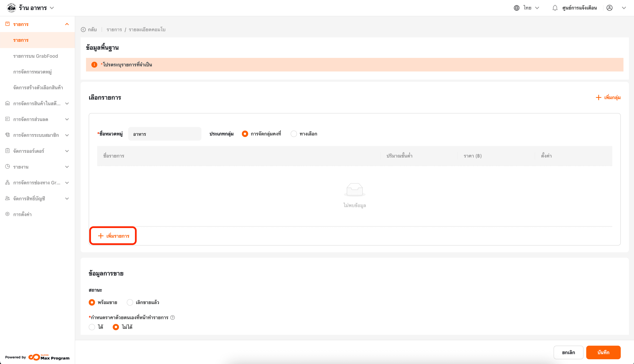Image resolution: width=634 pixels, height=364 pixels.
Task: Click the เพิ่มกลุ่ม add group link
Action: click(x=608, y=97)
